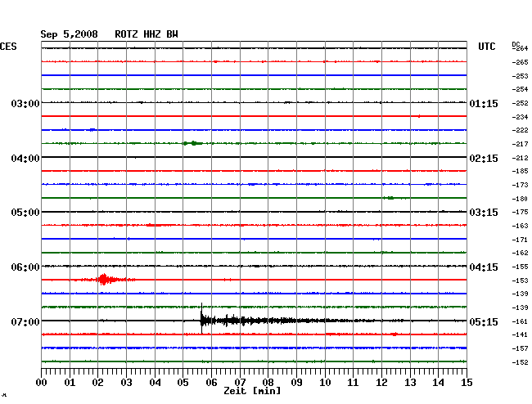Select the 04:15 UTC time label
532x404 pixels.
484,267
